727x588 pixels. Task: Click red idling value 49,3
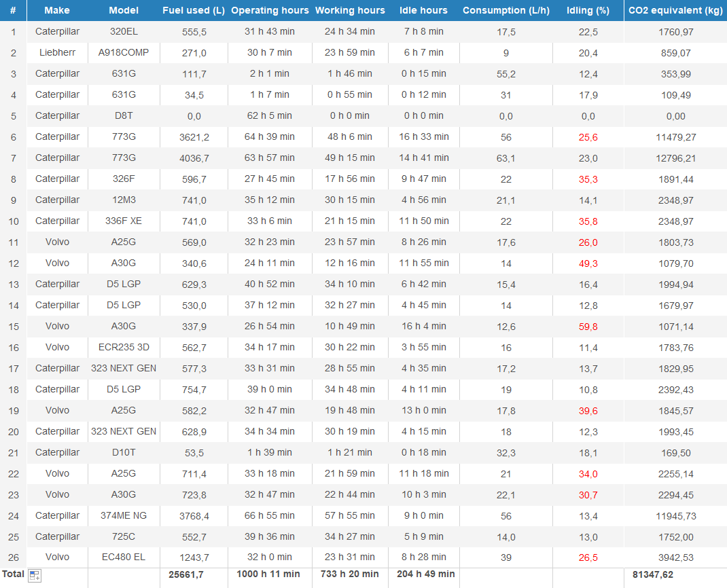tap(588, 263)
